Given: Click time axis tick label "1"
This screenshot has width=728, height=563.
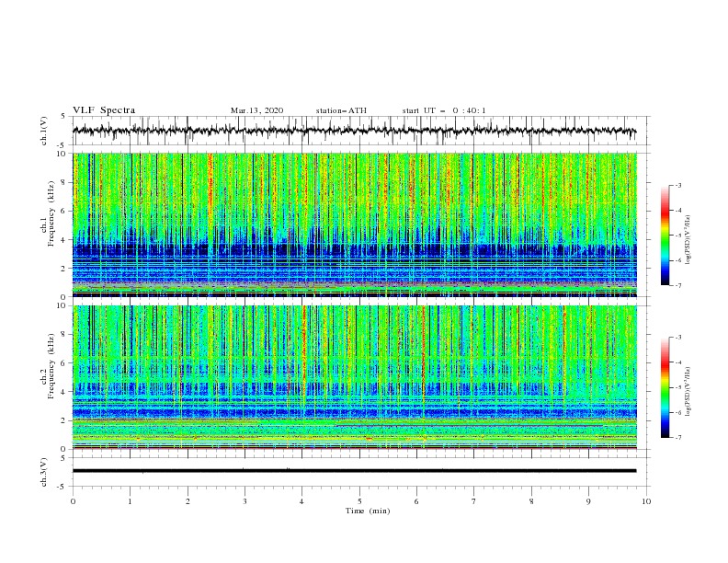Looking at the screenshot, I should click(x=130, y=501).
